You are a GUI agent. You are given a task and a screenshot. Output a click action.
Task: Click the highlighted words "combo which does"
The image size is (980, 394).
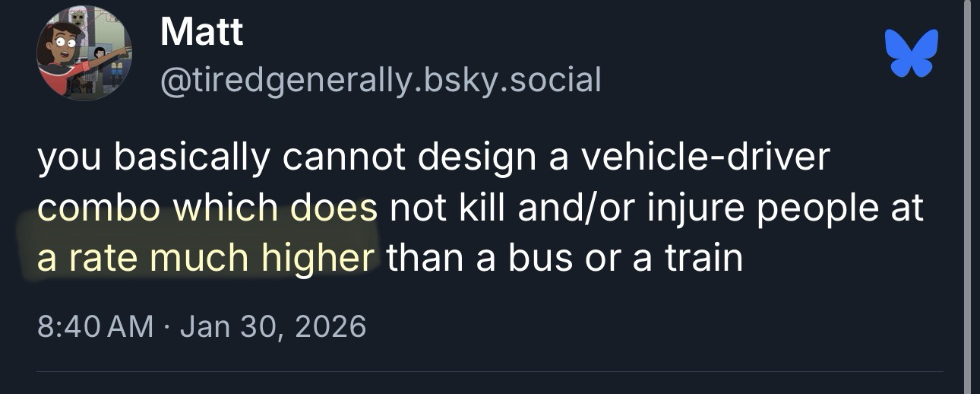tap(207, 208)
